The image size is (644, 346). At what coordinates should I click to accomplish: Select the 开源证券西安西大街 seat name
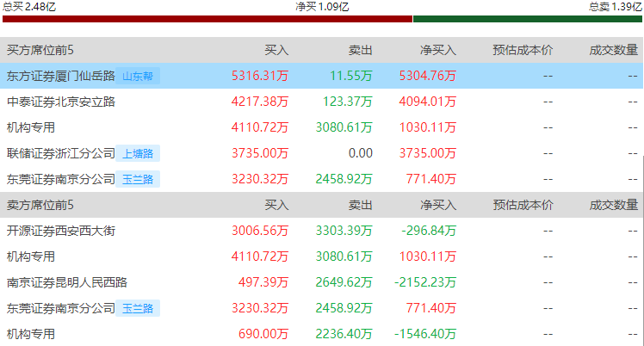tap(61, 231)
